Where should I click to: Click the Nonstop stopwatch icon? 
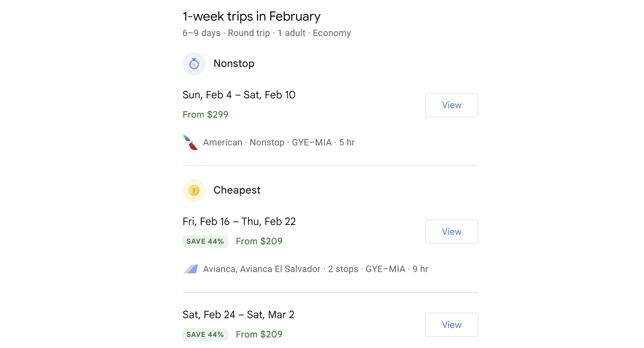(x=194, y=64)
